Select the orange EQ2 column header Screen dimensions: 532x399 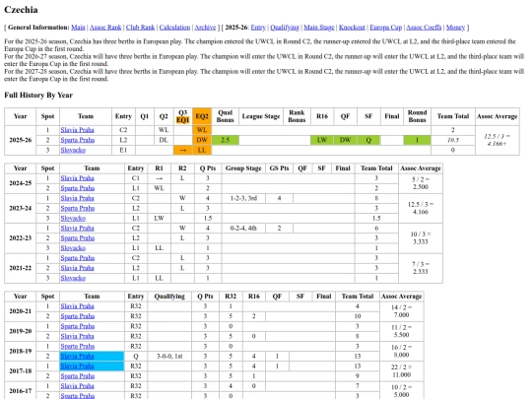[202, 116]
